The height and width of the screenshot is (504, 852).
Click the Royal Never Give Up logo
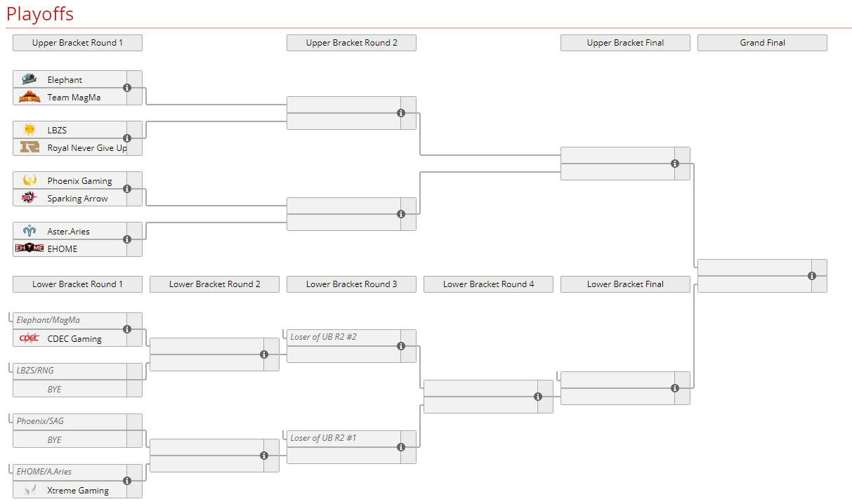pyautogui.click(x=30, y=147)
